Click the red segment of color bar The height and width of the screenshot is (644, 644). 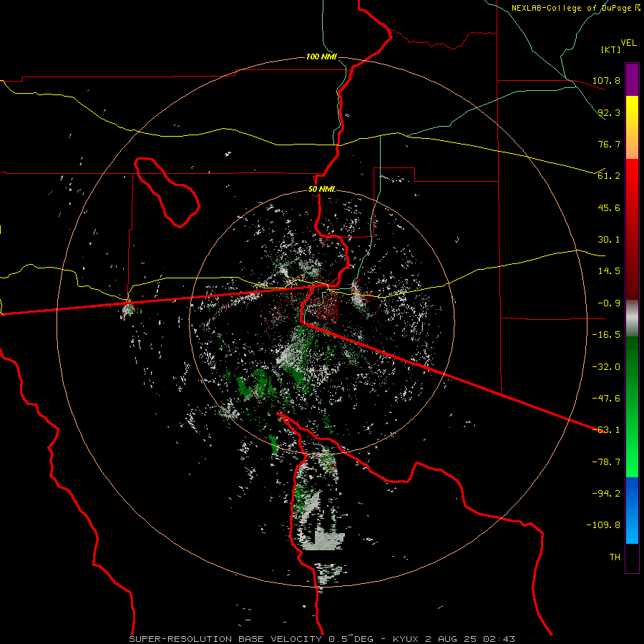coord(632,229)
